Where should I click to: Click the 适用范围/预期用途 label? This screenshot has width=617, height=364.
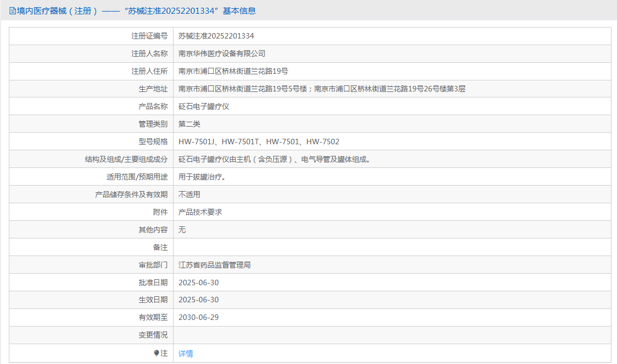pos(137,177)
